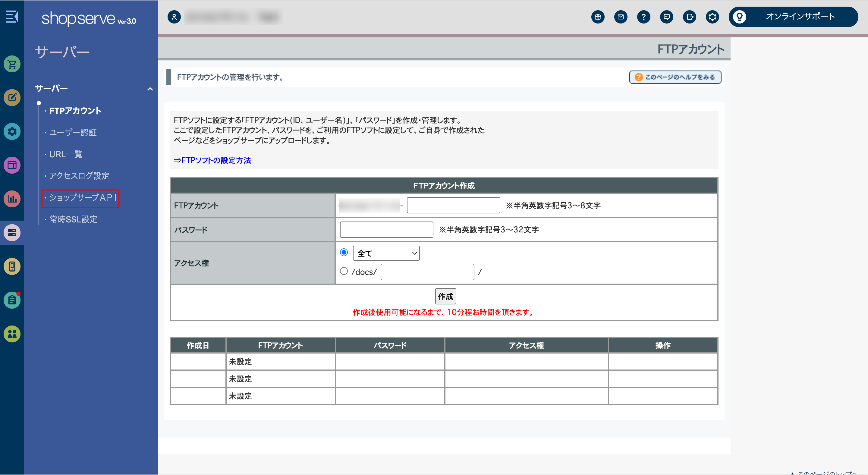
Task: Click the logout icon in top bar
Action: [689, 17]
